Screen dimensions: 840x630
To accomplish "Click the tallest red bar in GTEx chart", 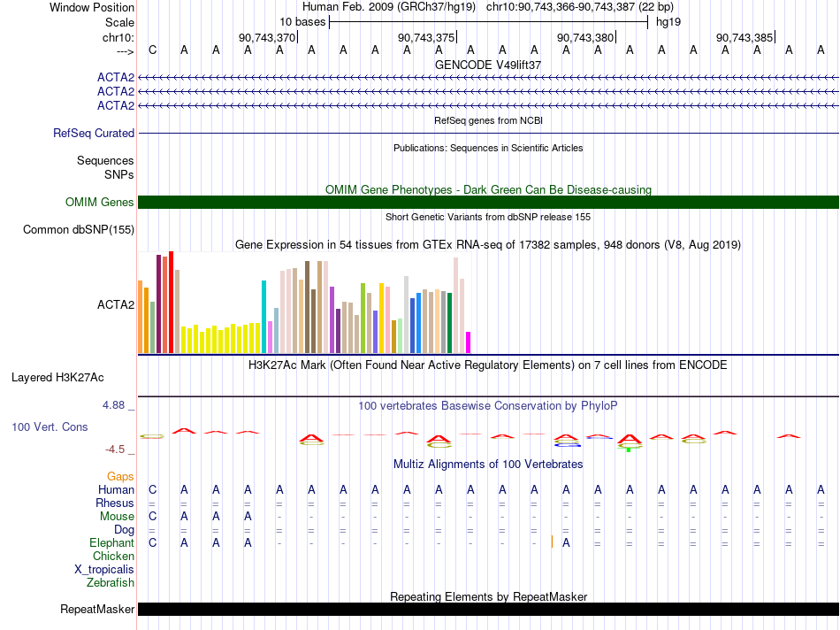I will pos(171,302).
